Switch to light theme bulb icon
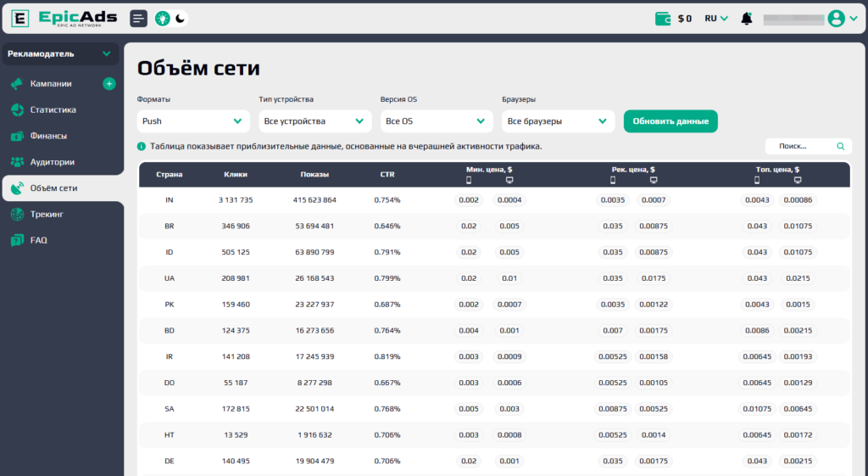Viewport: 868px width, 476px height. pyautogui.click(x=162, y=19)
